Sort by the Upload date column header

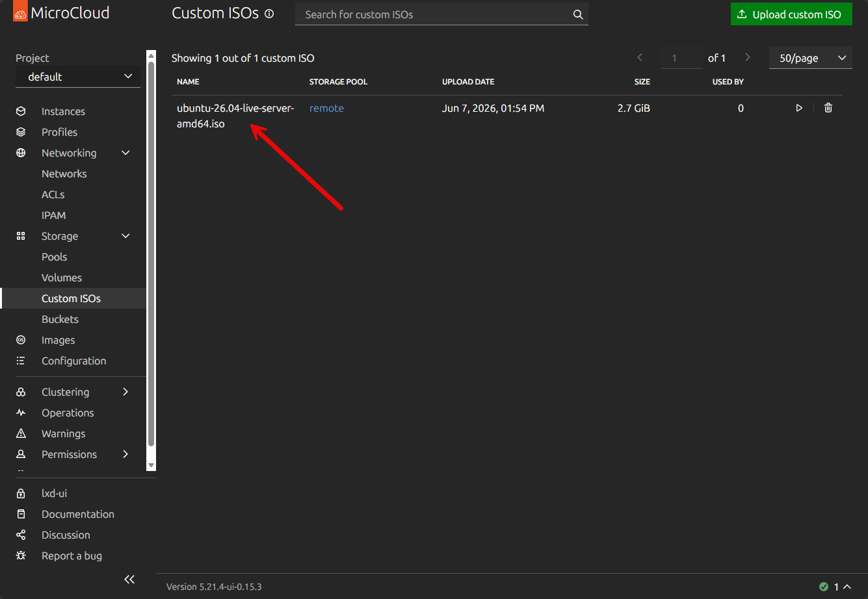pyautogui.click(x=468, y=82)
